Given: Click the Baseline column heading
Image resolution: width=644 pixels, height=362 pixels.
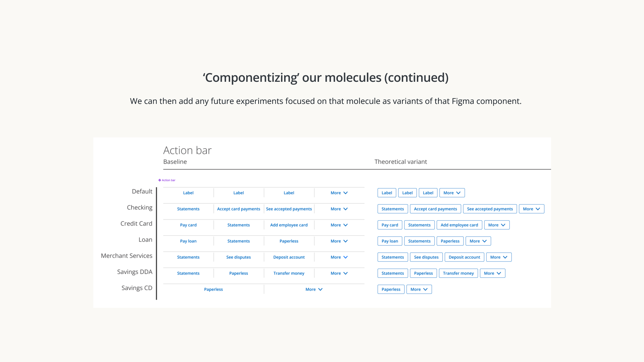Looking at the screenshot, I should click(x=175, y=162).
